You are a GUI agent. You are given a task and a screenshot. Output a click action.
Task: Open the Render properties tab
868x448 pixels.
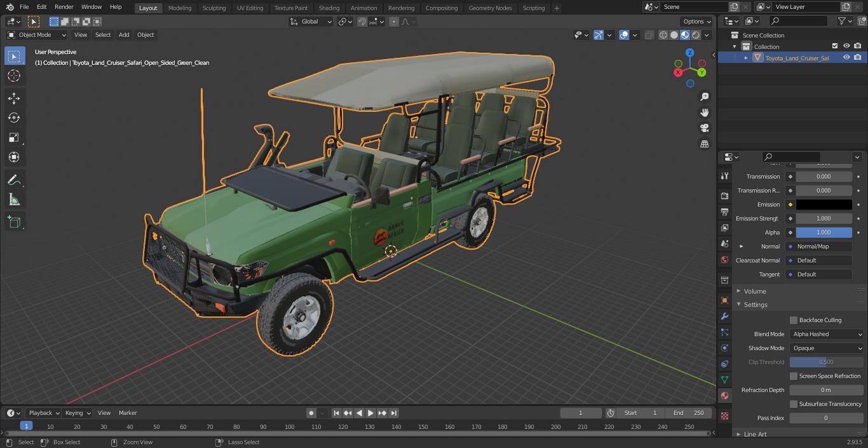pos(724,196)
